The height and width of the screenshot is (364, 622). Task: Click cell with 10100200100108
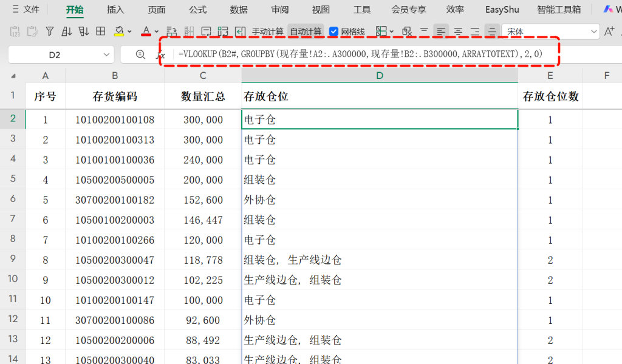tap(115, 120)
